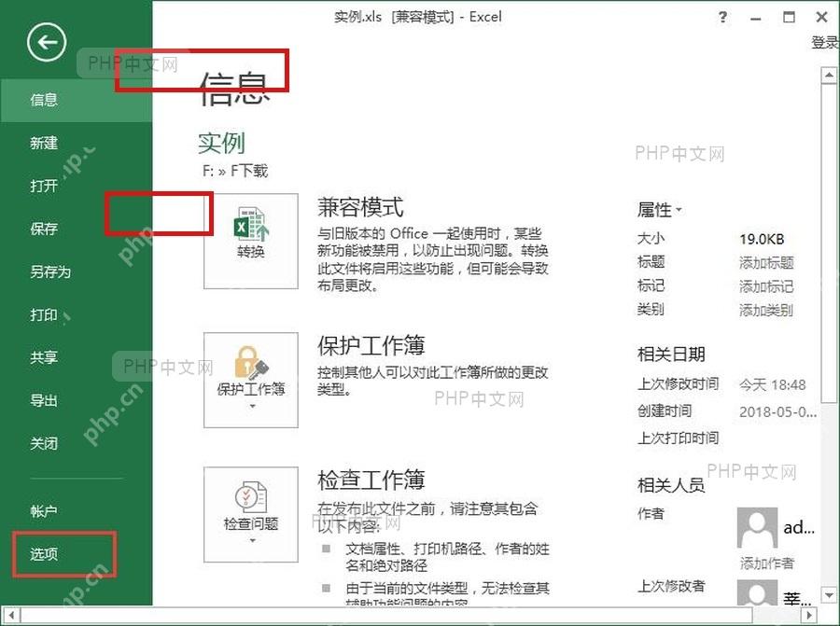The width and height of the screenshot is (840, 626).
Task: Click 添加标题 to add a title
Action: tap(766, 262)
